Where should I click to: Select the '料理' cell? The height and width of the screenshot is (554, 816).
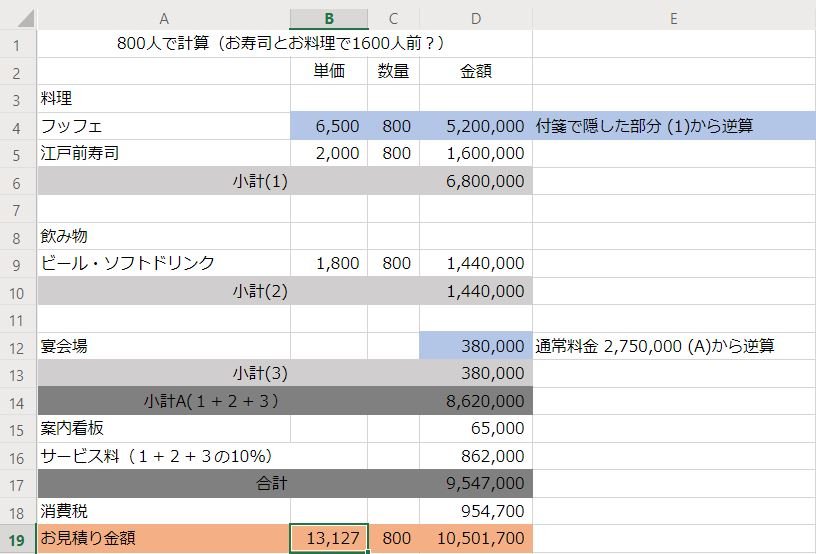pyautogui.click(x=163, y=99)
